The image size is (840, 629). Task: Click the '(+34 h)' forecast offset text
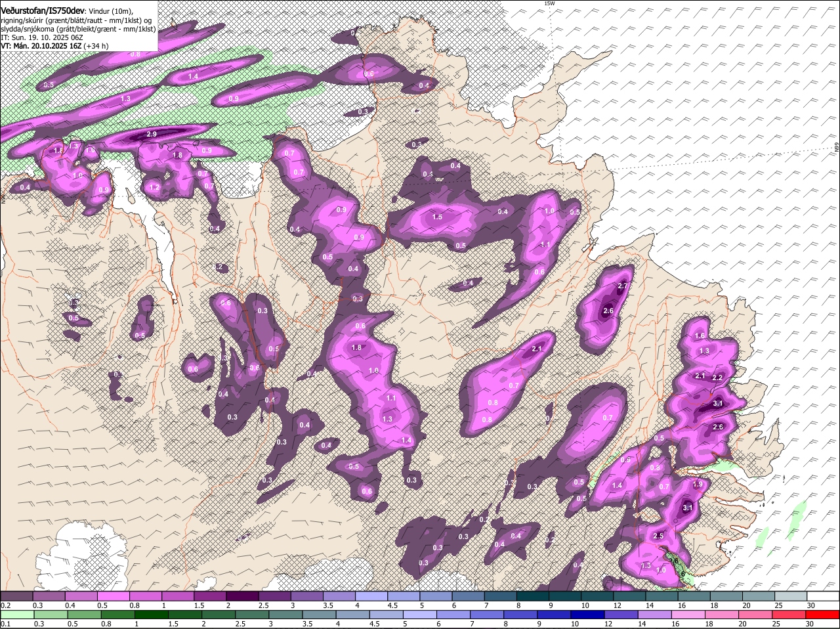pyautogui.click(x=96, y=46)
